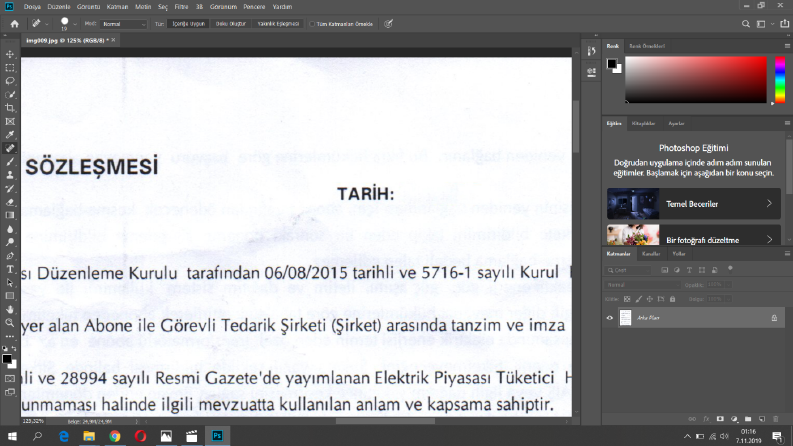This screenshot has height=446, width=793.
Task: Select the Eraser tool
Action: pyautogui.click(x=10, y=202)
